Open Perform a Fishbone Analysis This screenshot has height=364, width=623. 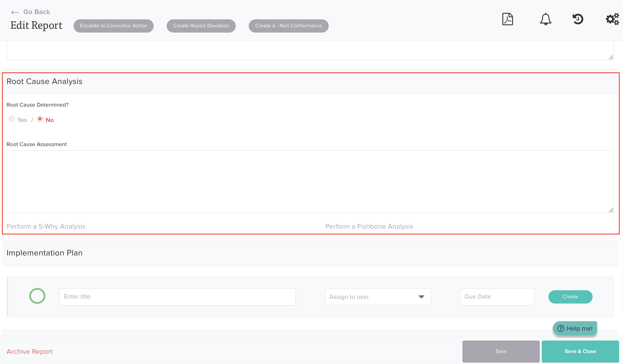point(369,226)
